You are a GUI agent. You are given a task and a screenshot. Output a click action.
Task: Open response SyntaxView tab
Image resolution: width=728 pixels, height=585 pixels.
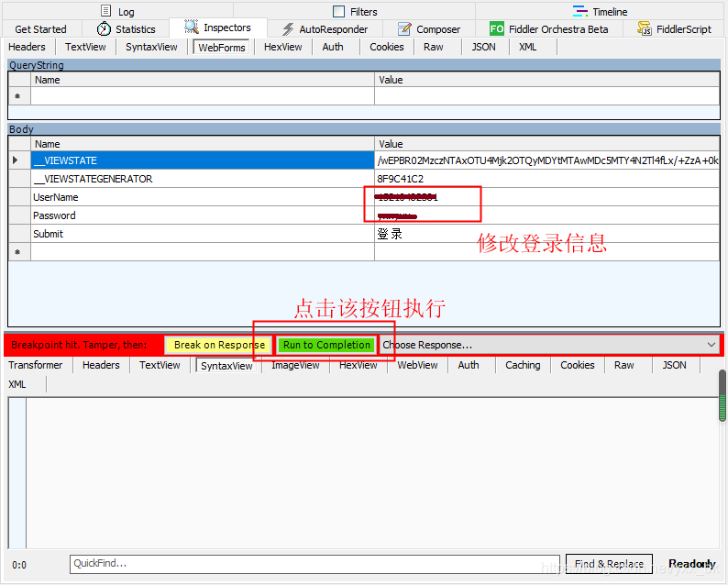click(226, 366)
